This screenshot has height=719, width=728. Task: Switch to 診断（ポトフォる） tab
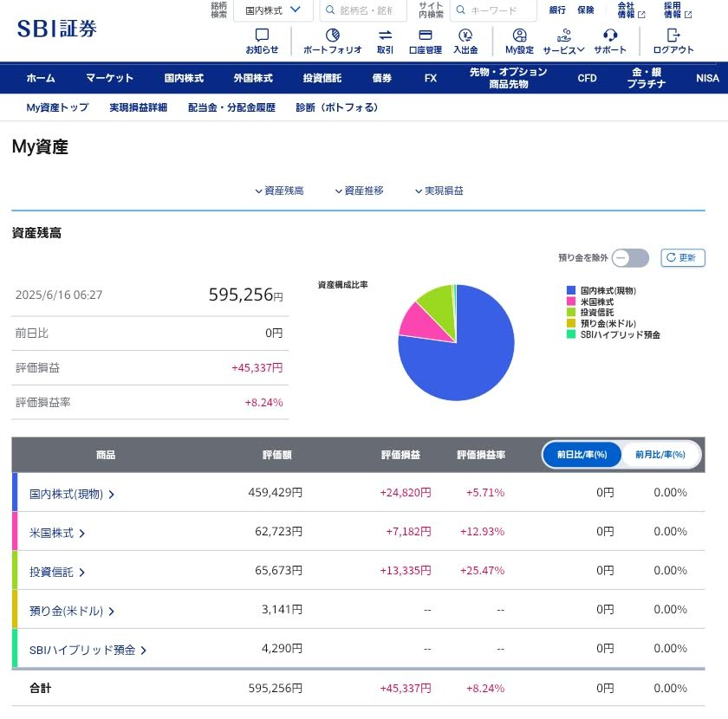pos(337,107)
